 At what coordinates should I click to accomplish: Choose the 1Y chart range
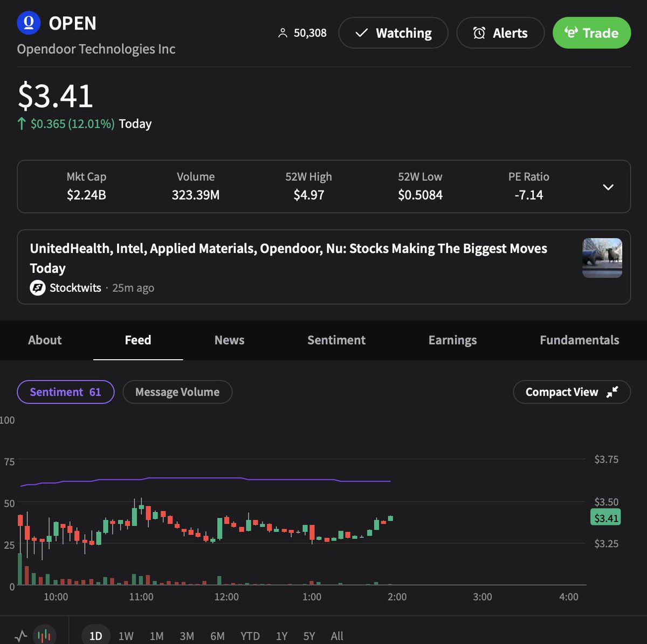point(281,636)
